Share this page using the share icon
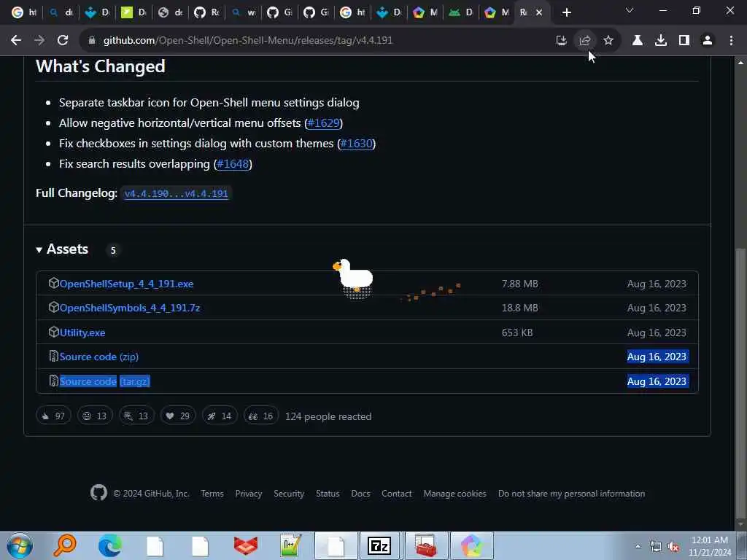747x560 pixels. coord(585,41)
